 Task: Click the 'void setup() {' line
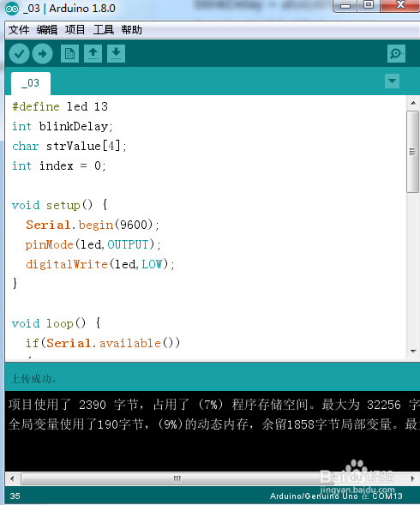(60, 205)
